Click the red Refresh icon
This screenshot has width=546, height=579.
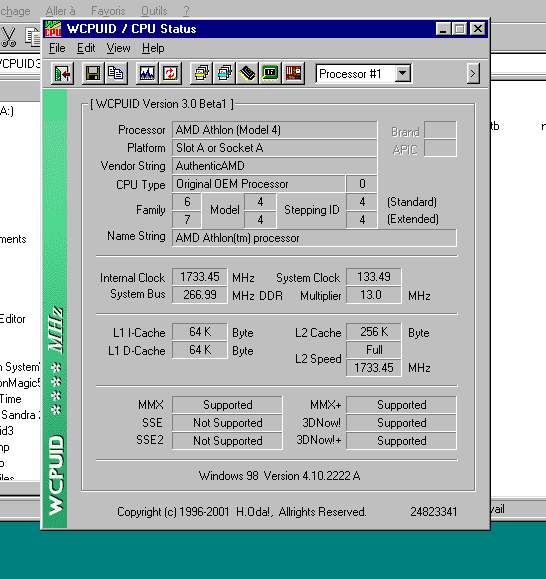coord(170,74)
